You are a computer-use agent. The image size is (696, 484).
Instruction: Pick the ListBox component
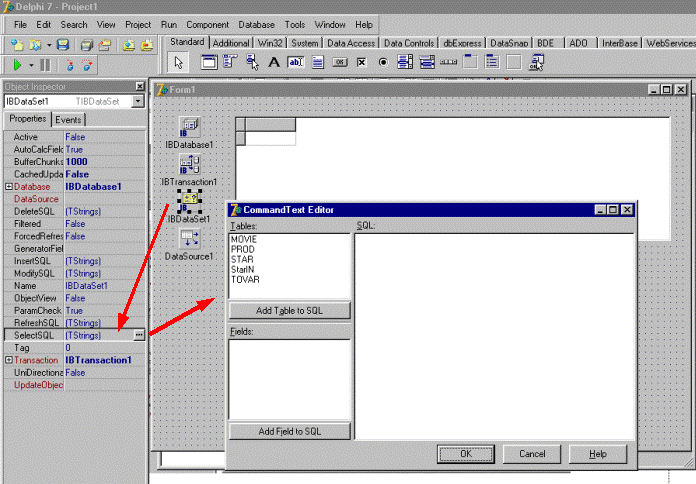click(405, 62)
